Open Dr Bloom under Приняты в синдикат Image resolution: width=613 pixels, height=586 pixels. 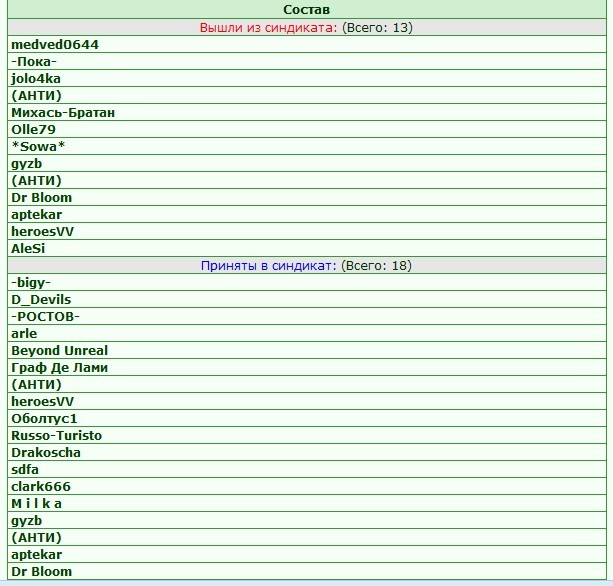coord(41,572)
